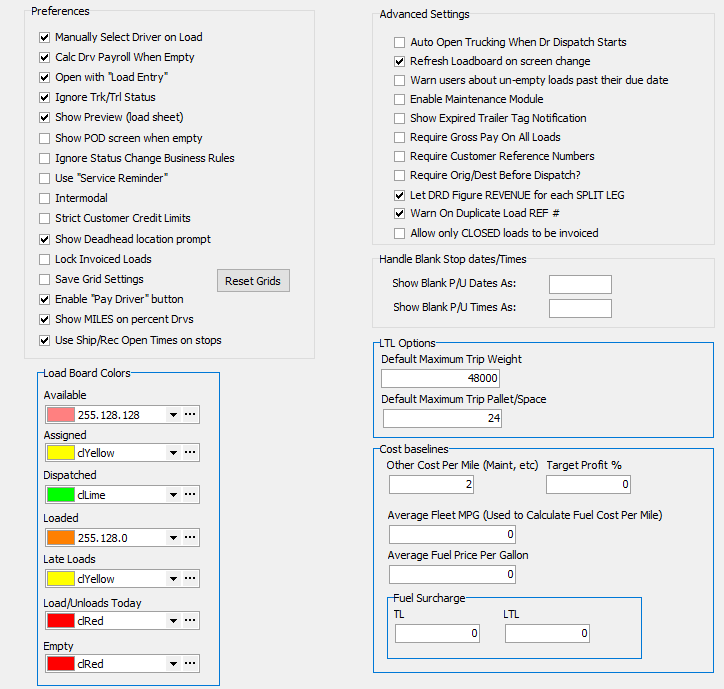Open custom color dialog for Dispatched
The width and height of the screenshot is (724, 689).
(x=191, y=494)
